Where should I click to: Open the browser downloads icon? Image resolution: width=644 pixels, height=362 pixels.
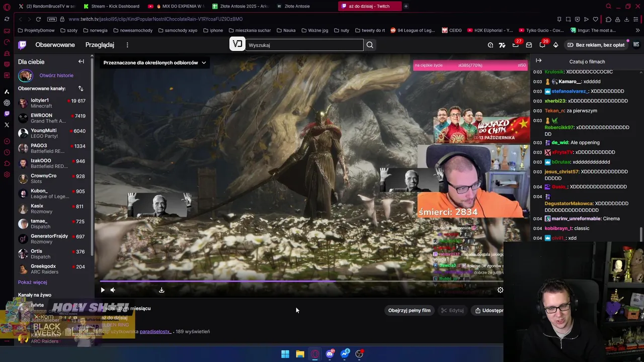(x=626, y=19)
